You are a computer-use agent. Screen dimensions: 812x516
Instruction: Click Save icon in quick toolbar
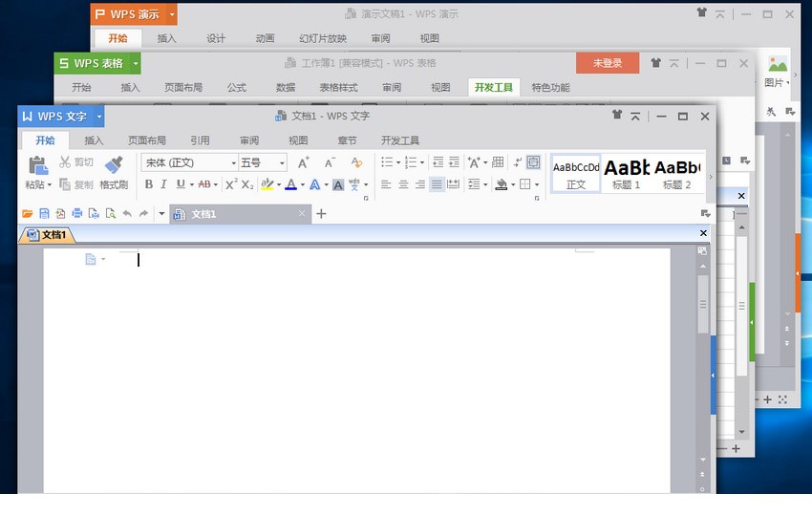[x=44, y=213]
